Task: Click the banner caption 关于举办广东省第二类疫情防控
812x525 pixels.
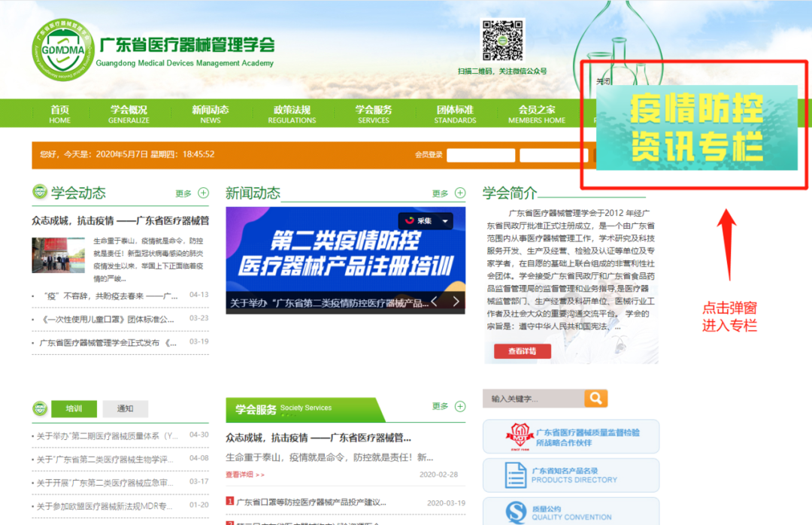Action: click(x=329, y=302)
